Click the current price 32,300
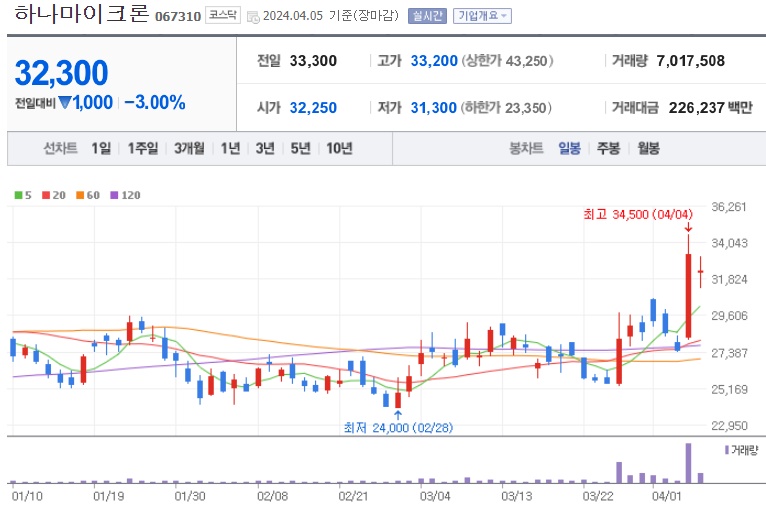This screenshot has width=766, height=509. [62, 73]
